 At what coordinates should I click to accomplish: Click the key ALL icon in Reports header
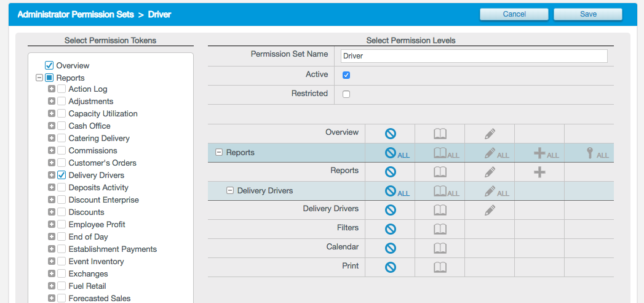pos(589,153)
